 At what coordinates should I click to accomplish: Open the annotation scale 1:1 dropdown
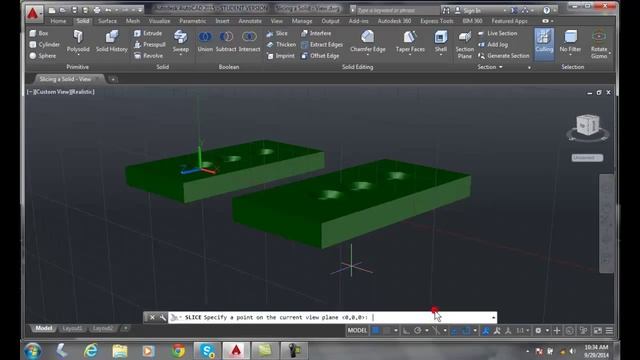click(522, 330)
